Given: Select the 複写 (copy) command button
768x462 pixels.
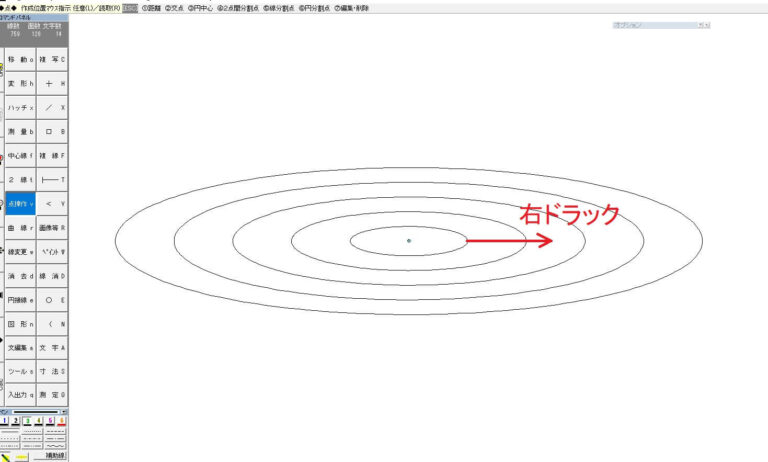Looking at the screenshot, I should pos(52,60).
